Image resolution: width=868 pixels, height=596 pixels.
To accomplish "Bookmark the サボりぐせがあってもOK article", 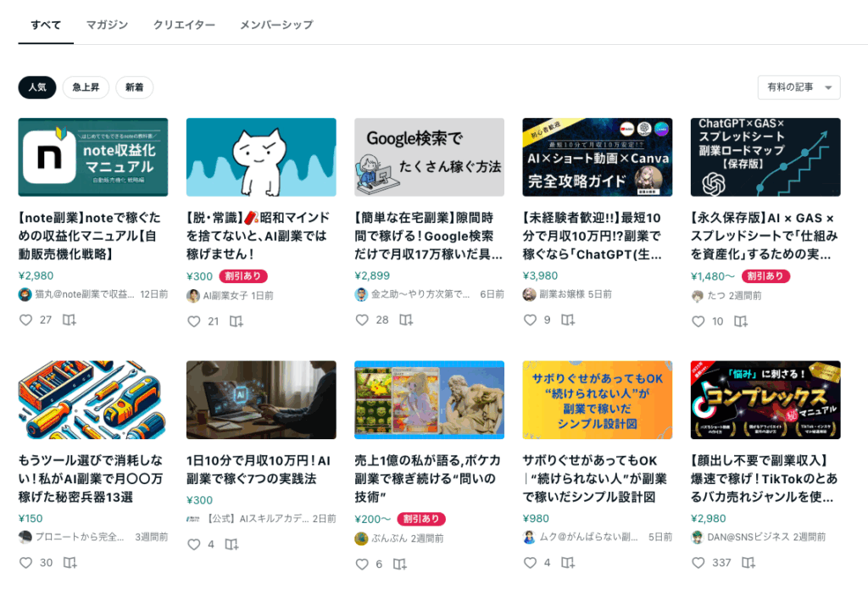I will [568, 563].
